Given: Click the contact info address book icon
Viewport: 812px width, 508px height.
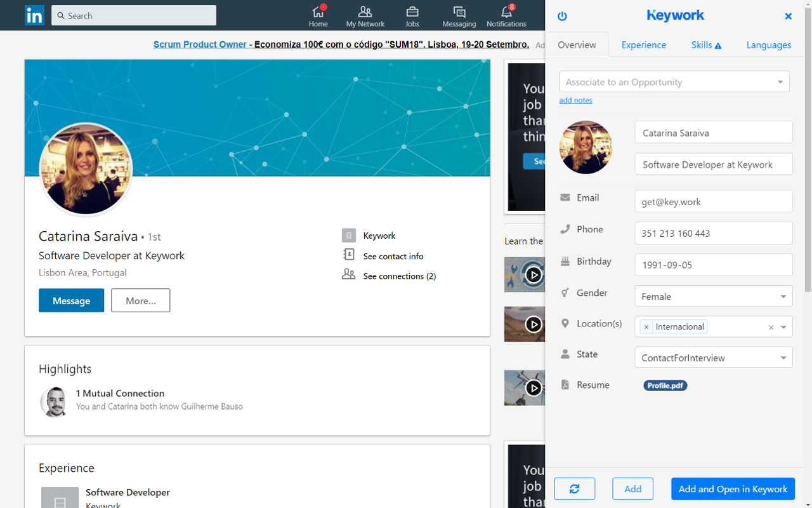Looking at the screenshot, I should (349, 255).
